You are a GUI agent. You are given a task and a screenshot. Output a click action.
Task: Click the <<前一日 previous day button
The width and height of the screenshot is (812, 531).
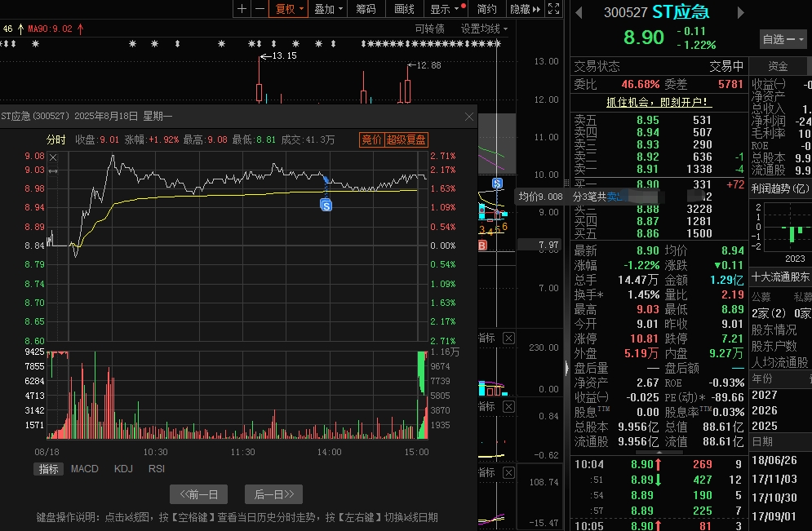[x=199, y=494]
